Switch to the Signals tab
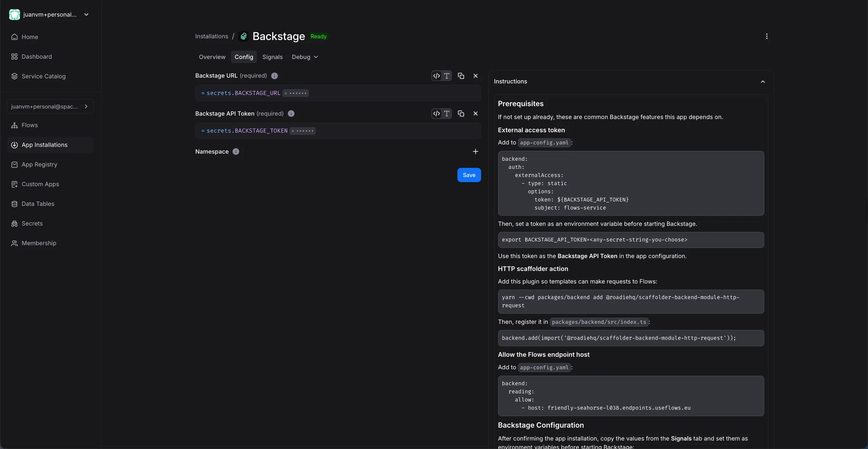The height and width of the screenshot is (449, 868). pyautogui.click(x=272, y=57)
